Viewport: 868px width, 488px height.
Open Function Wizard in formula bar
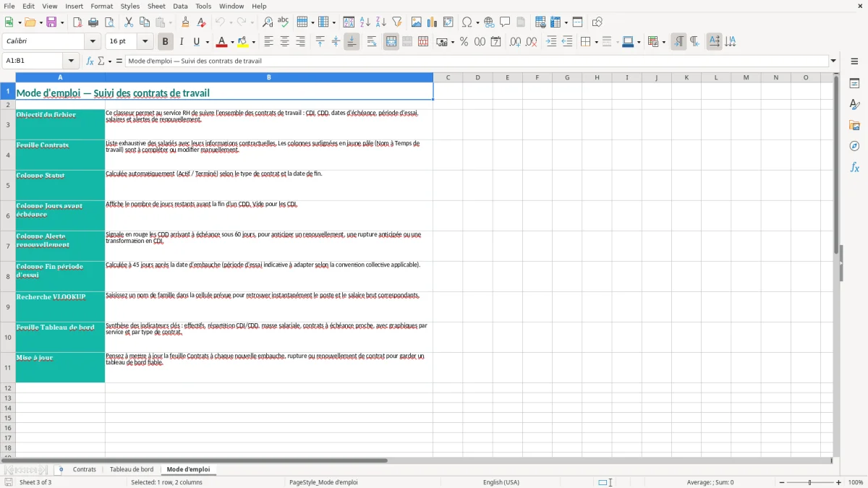pyautogui.click(x=90, y=61)
